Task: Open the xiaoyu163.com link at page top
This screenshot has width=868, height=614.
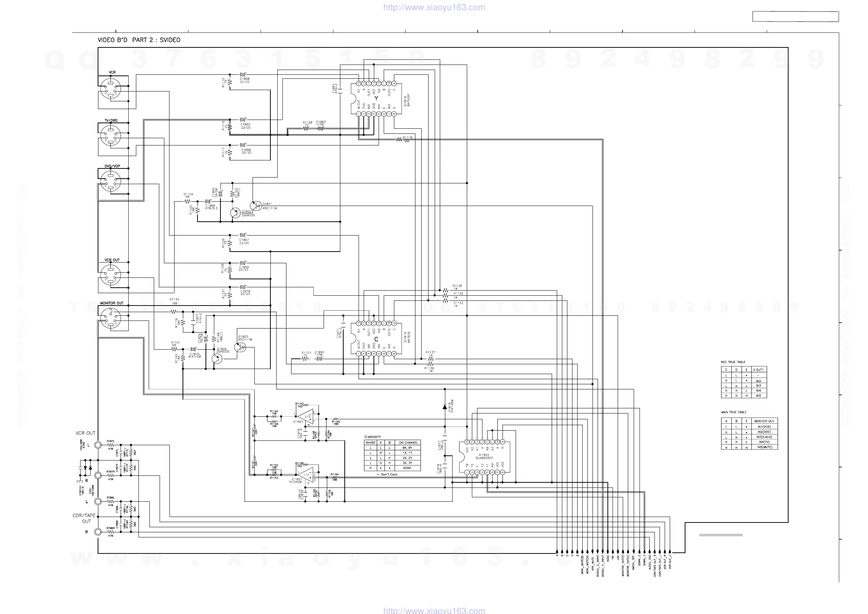Action: [x=434, y=7]
